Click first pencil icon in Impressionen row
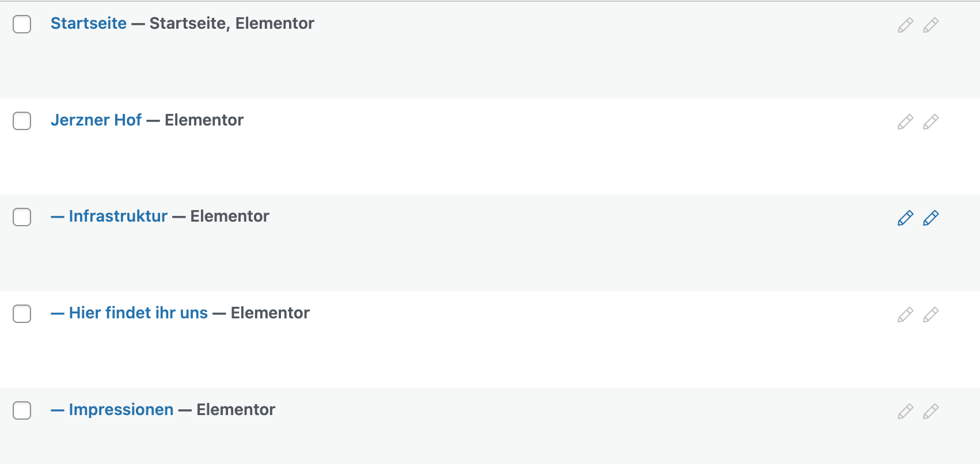 pos(905,411)
